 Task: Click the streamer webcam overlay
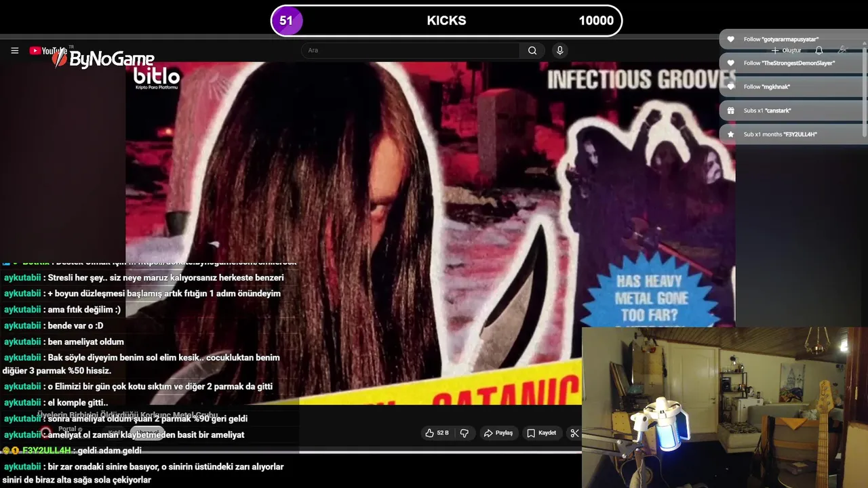click(724, 407)
